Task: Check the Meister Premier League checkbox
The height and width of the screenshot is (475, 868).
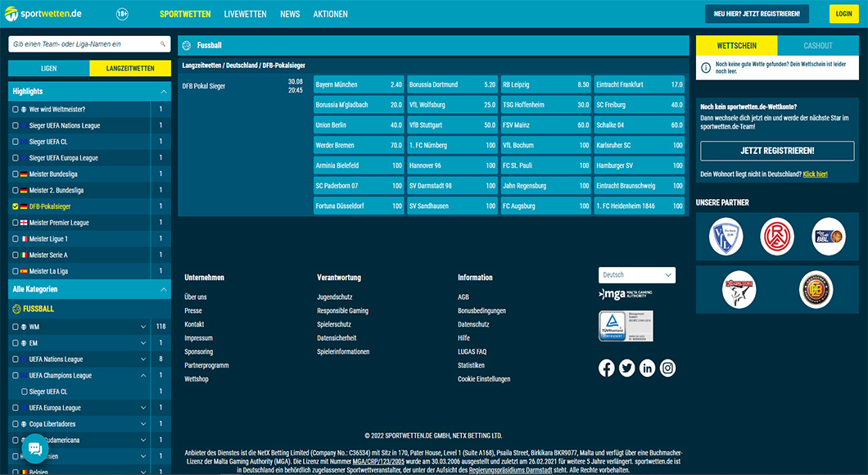Action: pos(16,223)
